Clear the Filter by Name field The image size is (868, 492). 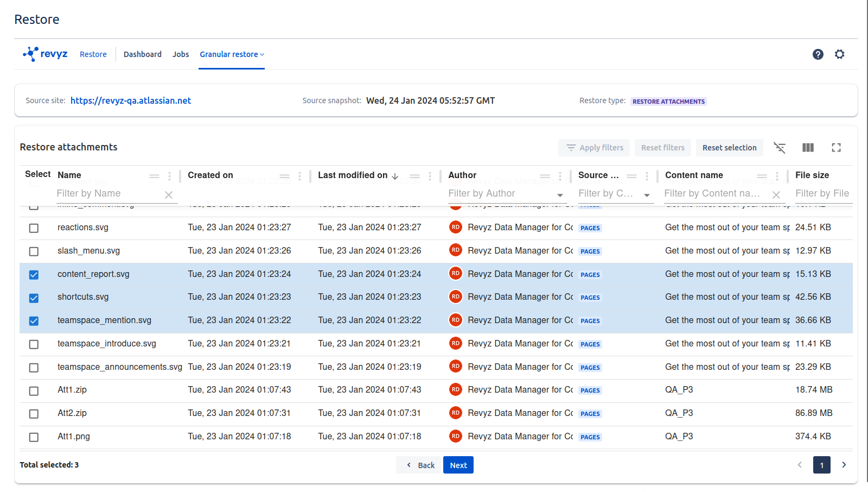[169, 194]
